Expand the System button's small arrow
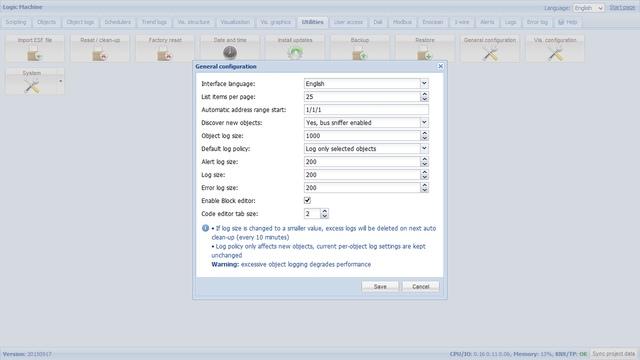 (60, 81)
